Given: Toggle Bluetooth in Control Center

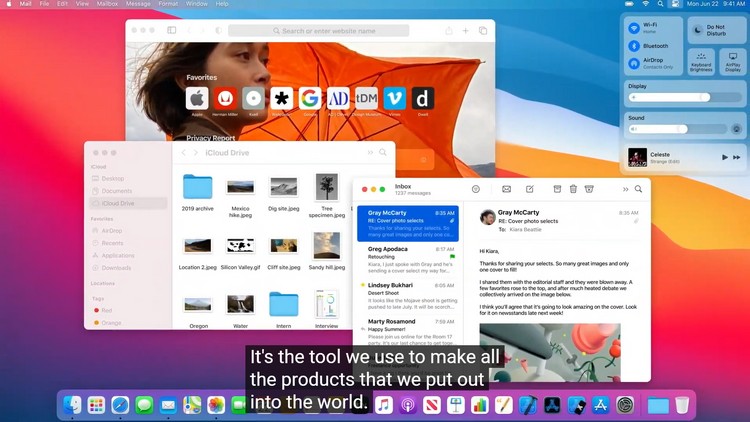Looking at the screenshot, I should pyautogui.click(x=635, y=46).
